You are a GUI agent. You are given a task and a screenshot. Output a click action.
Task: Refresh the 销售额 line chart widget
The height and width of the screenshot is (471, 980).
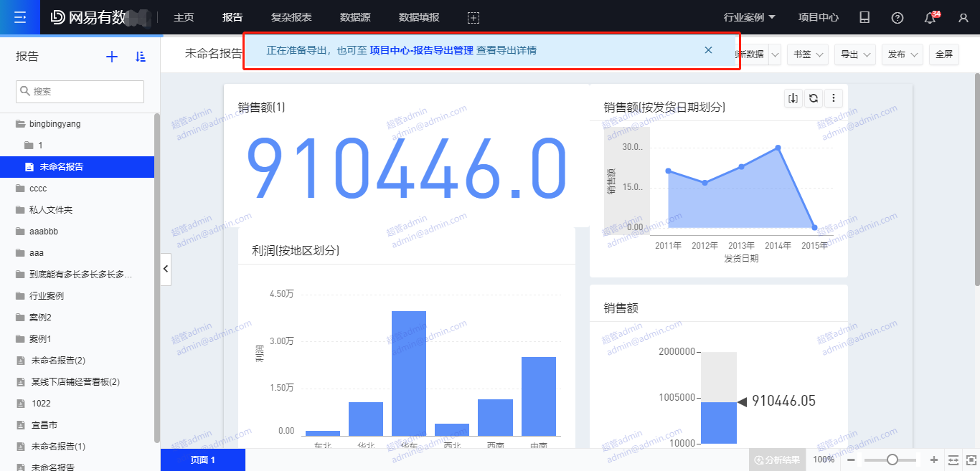(x=813, y=98)
